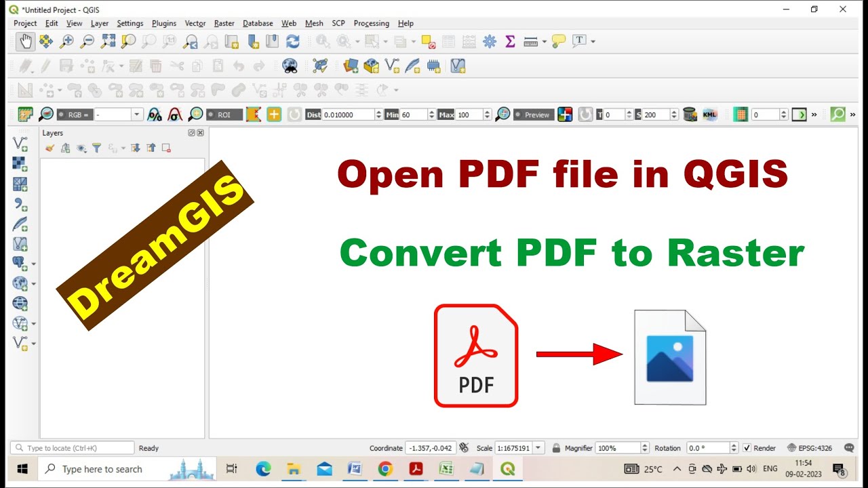The image size is (868, 488).
Task: Click the SCP zoom to ROI icon
Action: click(x=196, y=115)
